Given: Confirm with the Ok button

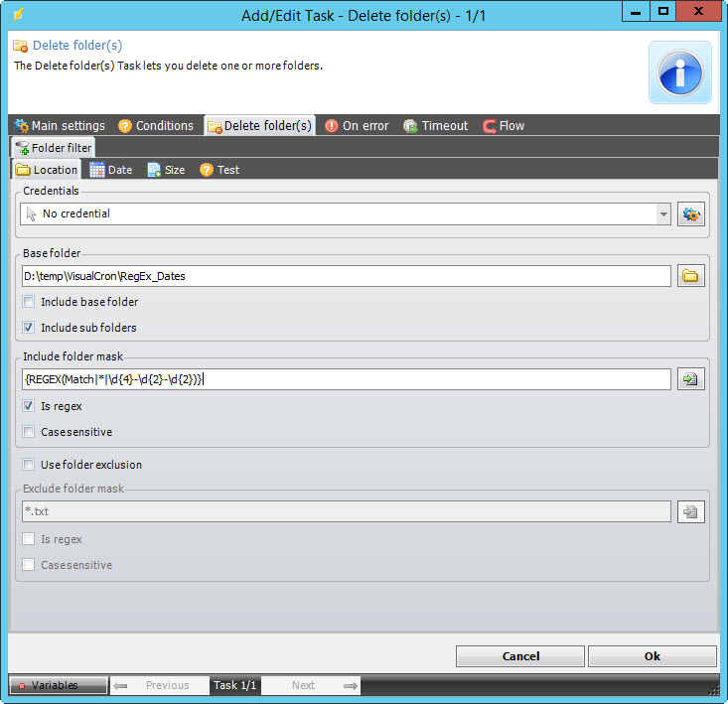Looking at the screenshot, I should pyautogui.click(x=652, y=656).
